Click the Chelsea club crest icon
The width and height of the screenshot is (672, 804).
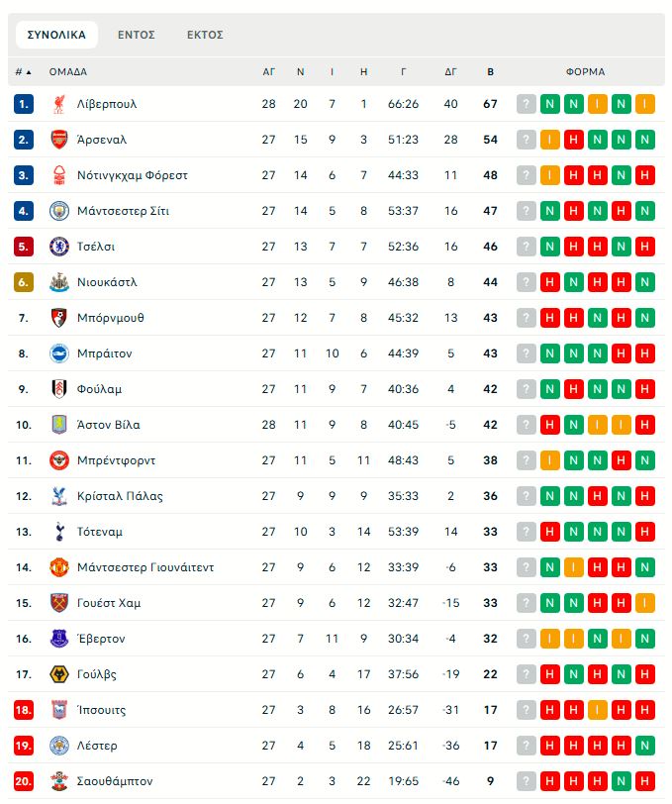coord(59,247)
